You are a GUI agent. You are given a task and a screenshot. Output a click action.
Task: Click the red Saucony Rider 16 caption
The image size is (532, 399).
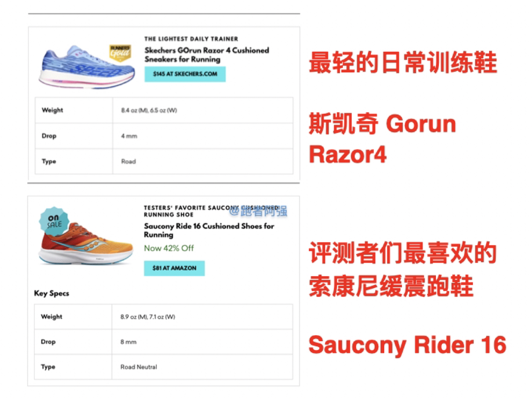[x=407, y=345]
